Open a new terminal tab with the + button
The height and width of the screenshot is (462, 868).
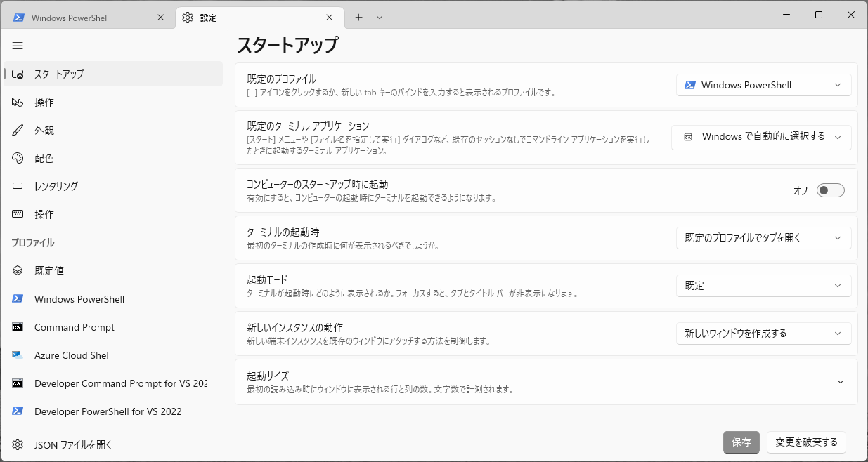(x=358, y=15)
